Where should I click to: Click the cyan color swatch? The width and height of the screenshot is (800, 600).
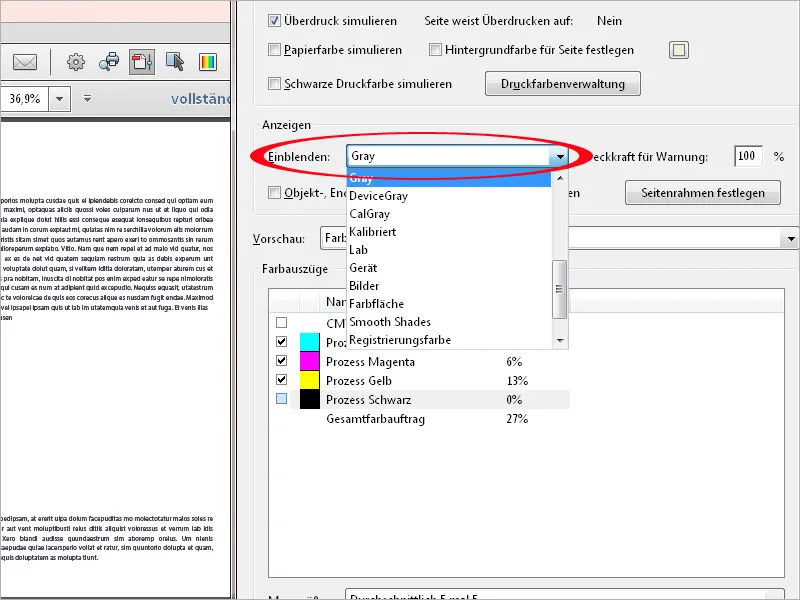coord(310,342)
